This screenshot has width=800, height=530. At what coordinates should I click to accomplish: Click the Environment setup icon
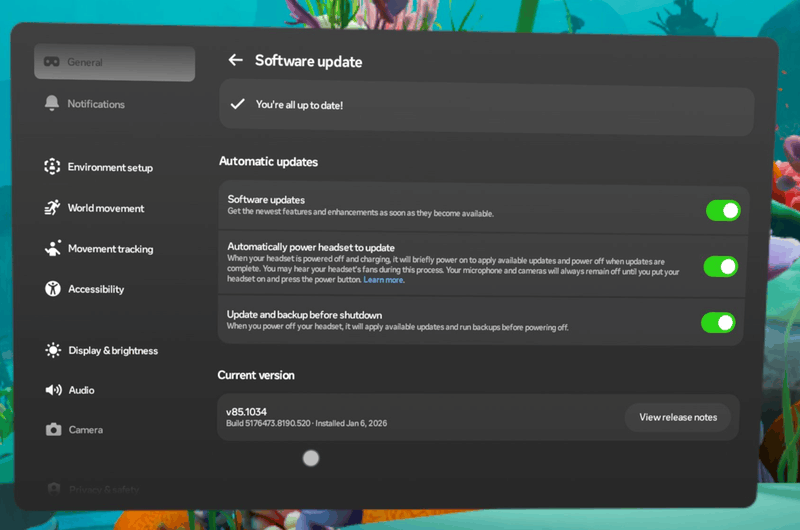coord(52,166)
